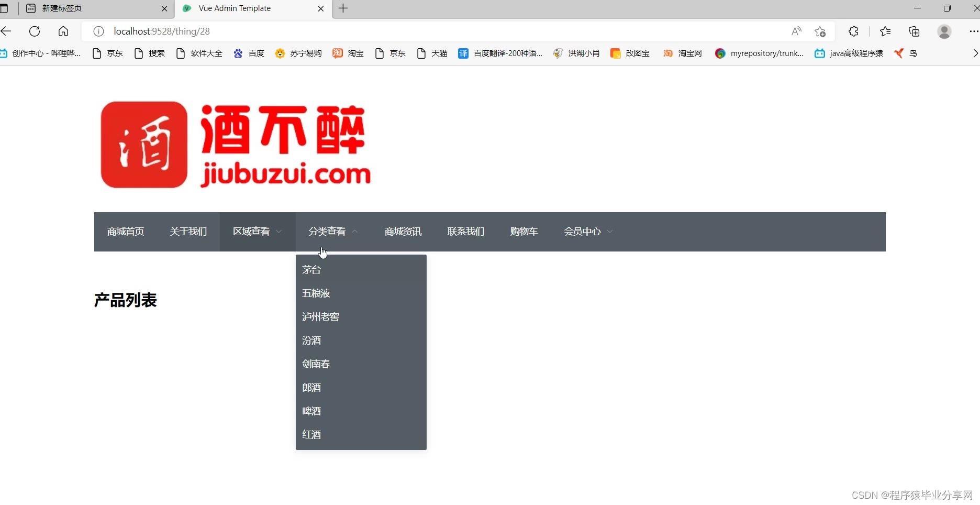
Task: Open the java高级程序猿 bookmark
Action: [849, 53]
